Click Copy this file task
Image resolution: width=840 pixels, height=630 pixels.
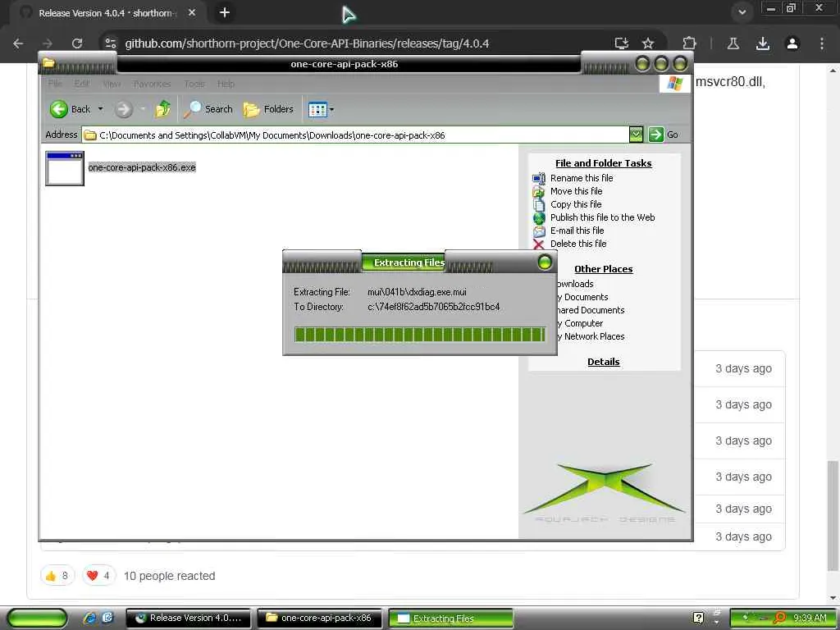coord(576,204)
